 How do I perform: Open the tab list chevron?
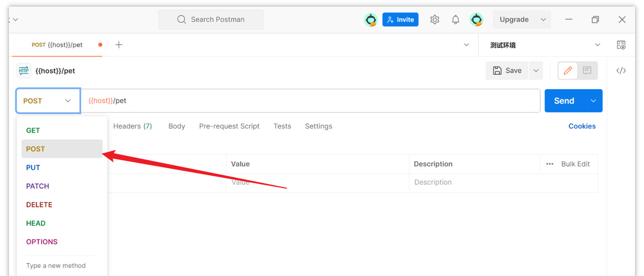466,45
